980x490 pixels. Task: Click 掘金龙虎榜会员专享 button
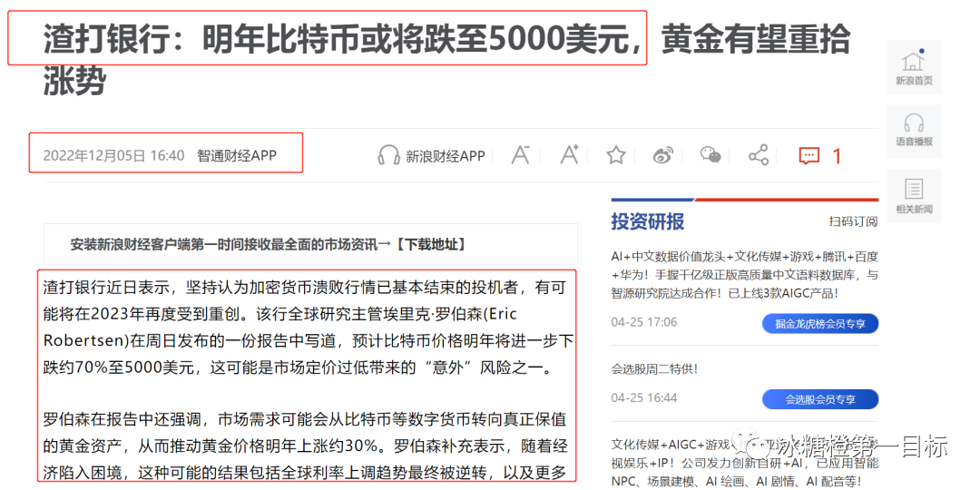[x=820, y=324]
